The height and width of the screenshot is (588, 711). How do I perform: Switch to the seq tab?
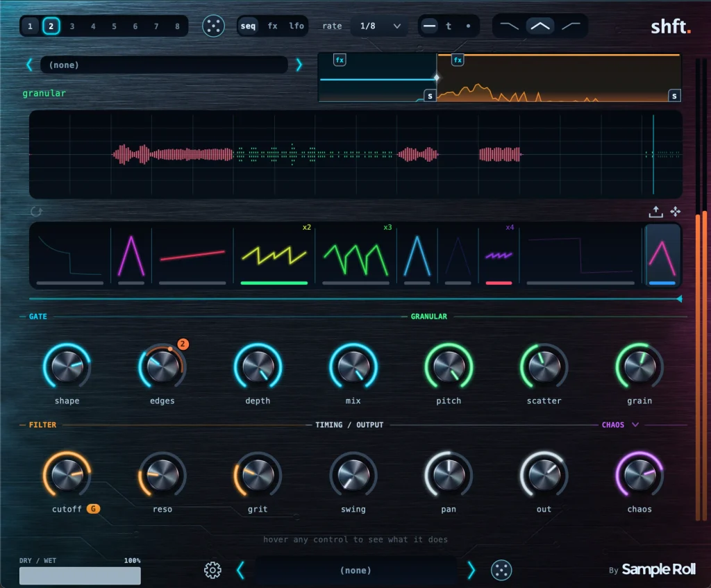[248, 26]
